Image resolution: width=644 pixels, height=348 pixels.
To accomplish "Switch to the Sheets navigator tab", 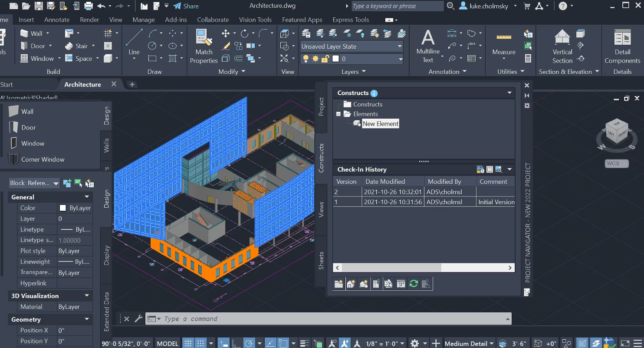I will [x=321, y=260].
